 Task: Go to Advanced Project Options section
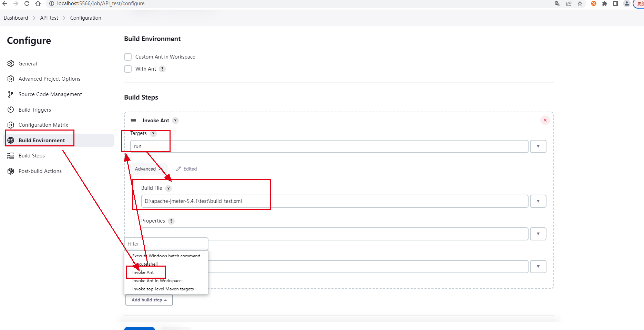click(49, 79)
